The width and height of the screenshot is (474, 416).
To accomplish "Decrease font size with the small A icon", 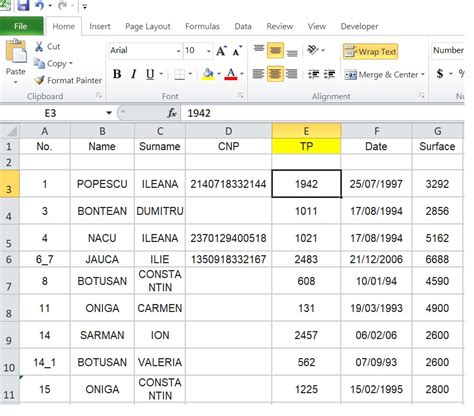I will click(237, 51).
